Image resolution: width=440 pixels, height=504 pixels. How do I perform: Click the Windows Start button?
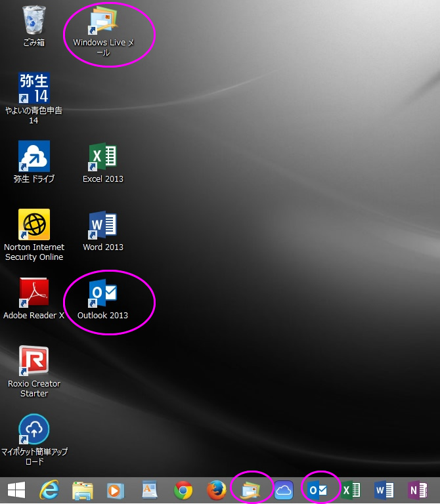click(x=16, y=490)
